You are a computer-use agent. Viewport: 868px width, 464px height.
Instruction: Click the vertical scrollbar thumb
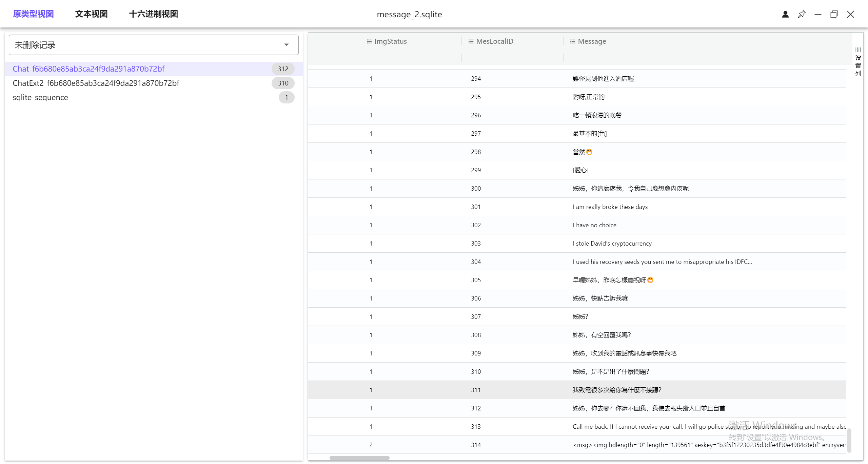(x=849, y=440)
